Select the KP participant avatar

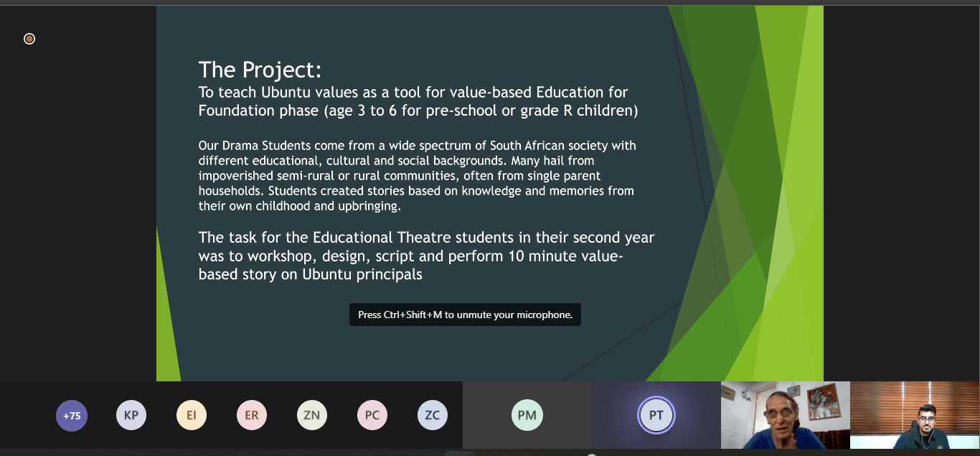[x=131, y=415]
